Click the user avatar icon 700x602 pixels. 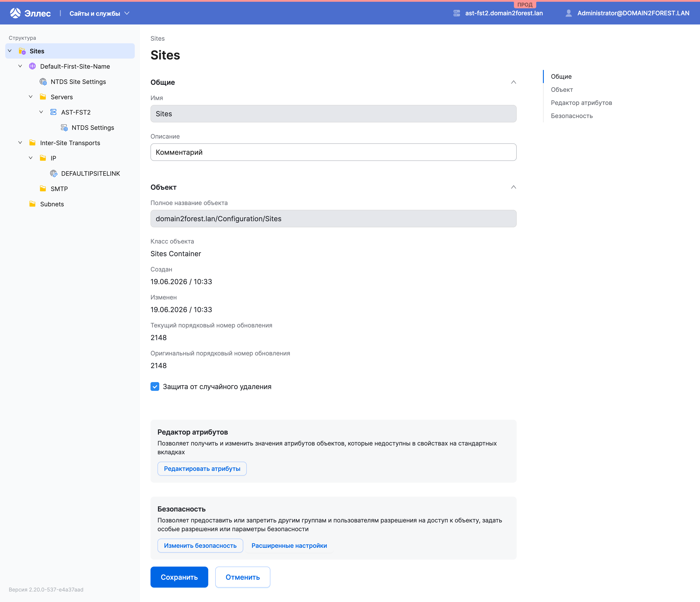569,13
